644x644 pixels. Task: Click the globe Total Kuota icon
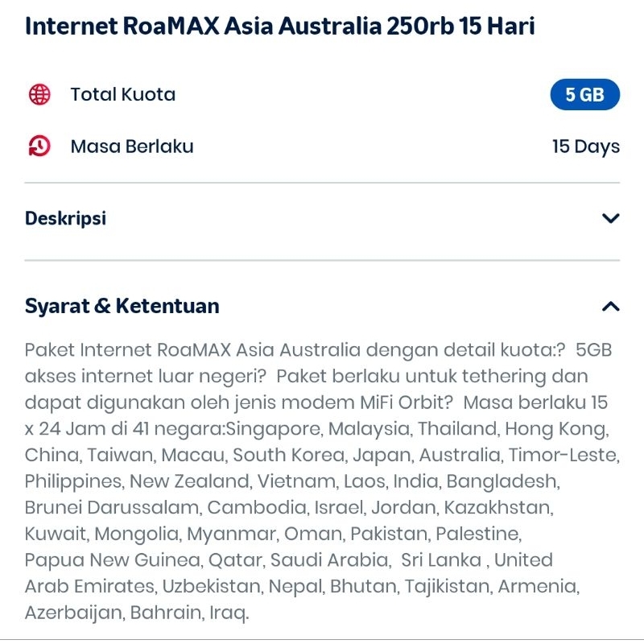click(39, 94)
